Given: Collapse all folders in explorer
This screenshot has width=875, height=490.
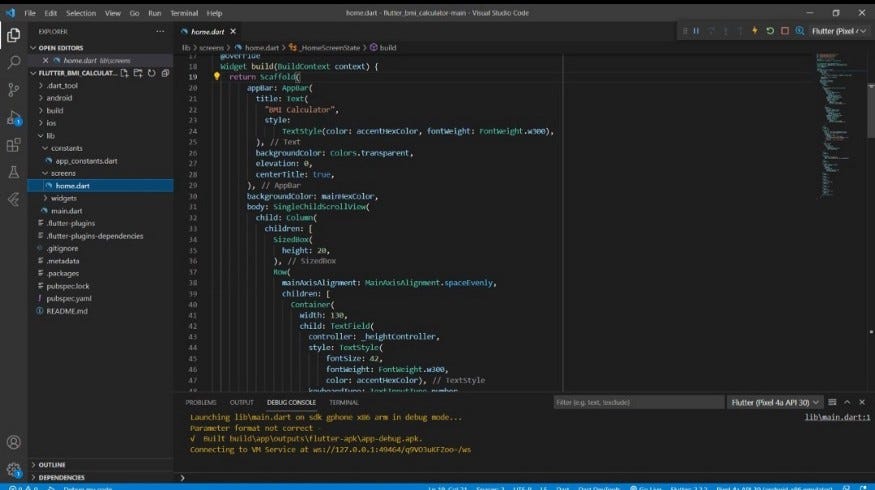Looking at the screenshot, I should coord(165,73).
